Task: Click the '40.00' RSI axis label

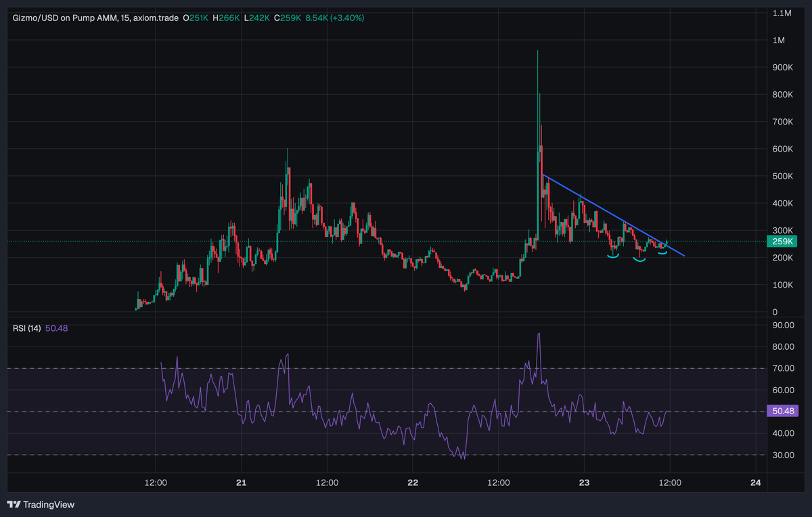Action: pyautogui.click(x=782, y=433)
